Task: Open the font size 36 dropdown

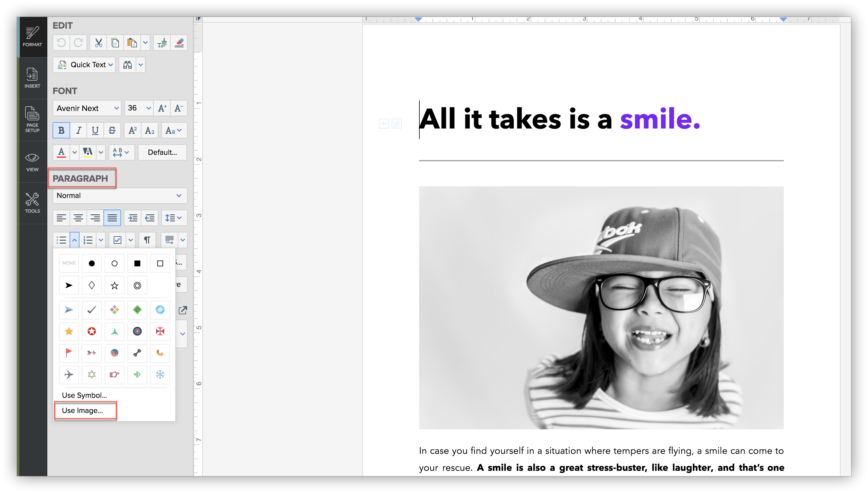Action: pos(139,108)
